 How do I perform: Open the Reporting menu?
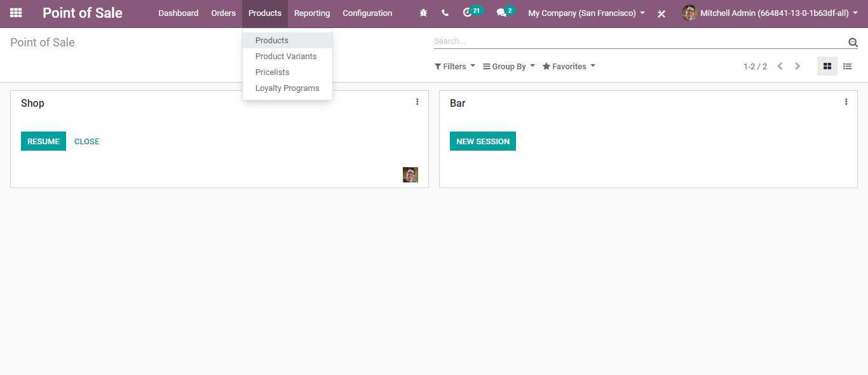point(312,13)
